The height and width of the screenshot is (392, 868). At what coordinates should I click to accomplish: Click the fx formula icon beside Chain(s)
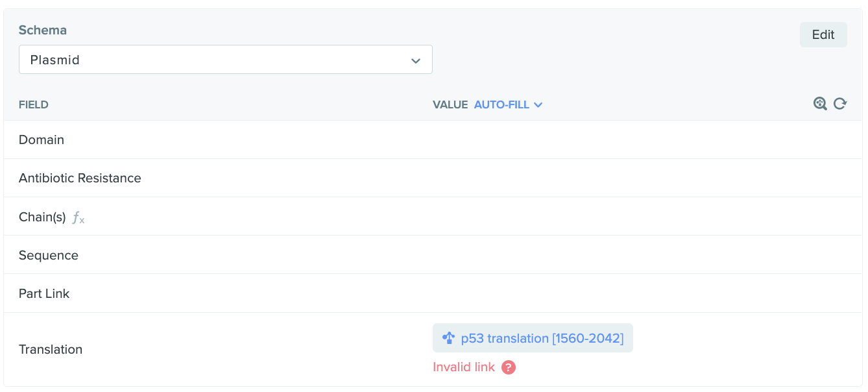78,218
